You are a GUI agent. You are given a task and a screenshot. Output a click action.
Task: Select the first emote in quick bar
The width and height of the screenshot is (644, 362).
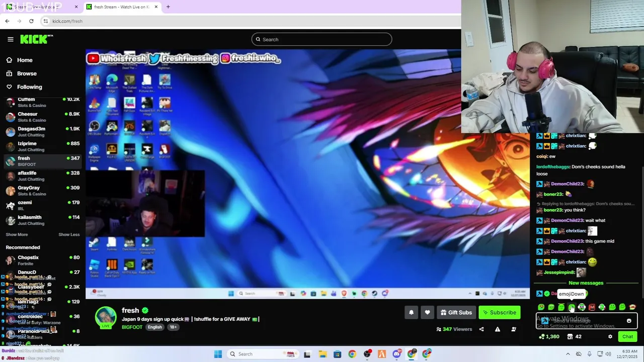click(x=541, y=307)
